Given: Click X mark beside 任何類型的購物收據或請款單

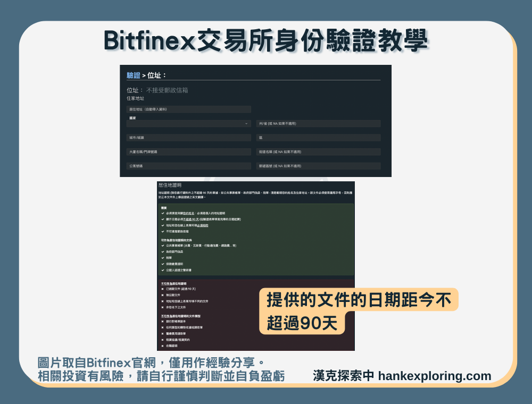Looking at the screenshot, I should (162, 327).
